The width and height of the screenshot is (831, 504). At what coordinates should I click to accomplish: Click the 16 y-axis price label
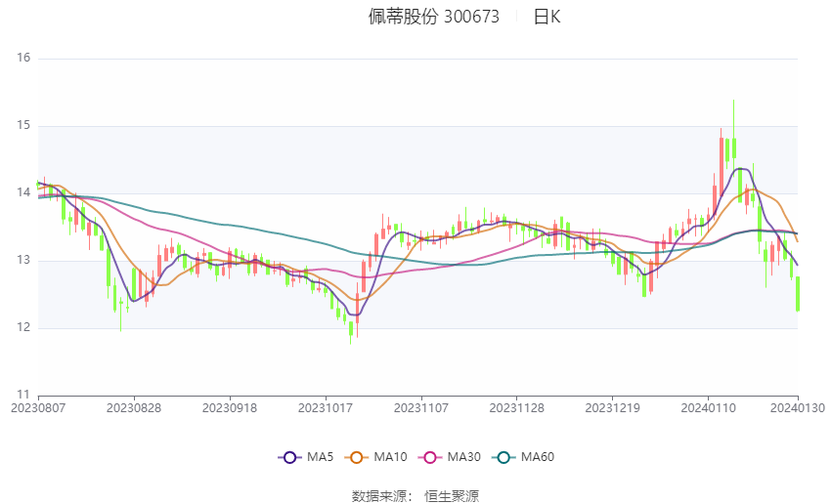tap(23, 58)
